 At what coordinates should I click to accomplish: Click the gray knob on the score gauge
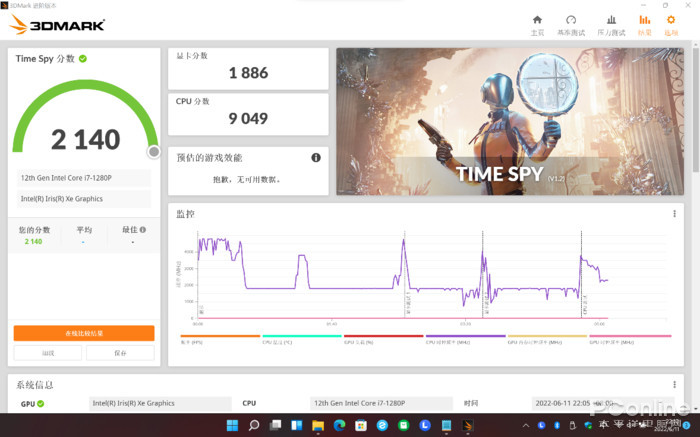pyautogui.click(x=154, y=152)
